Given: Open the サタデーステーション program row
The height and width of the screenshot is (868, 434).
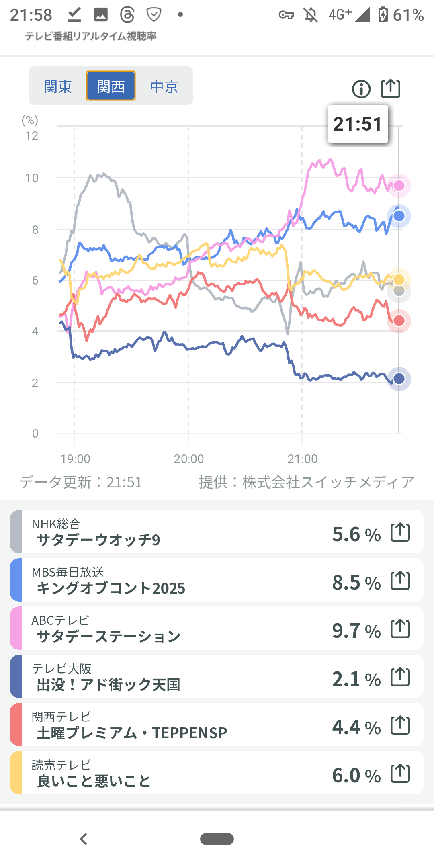Looking at the screenshot, I should pos(181,629).
